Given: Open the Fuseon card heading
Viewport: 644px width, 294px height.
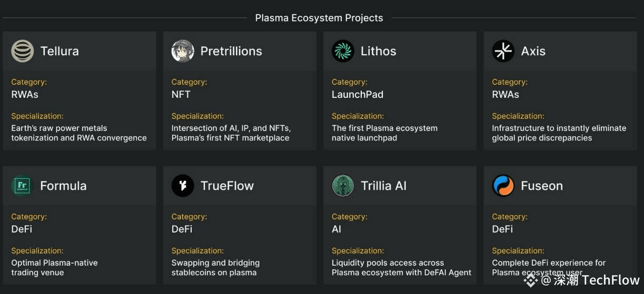Looking at the screenshot, I should tap(542, 186).
